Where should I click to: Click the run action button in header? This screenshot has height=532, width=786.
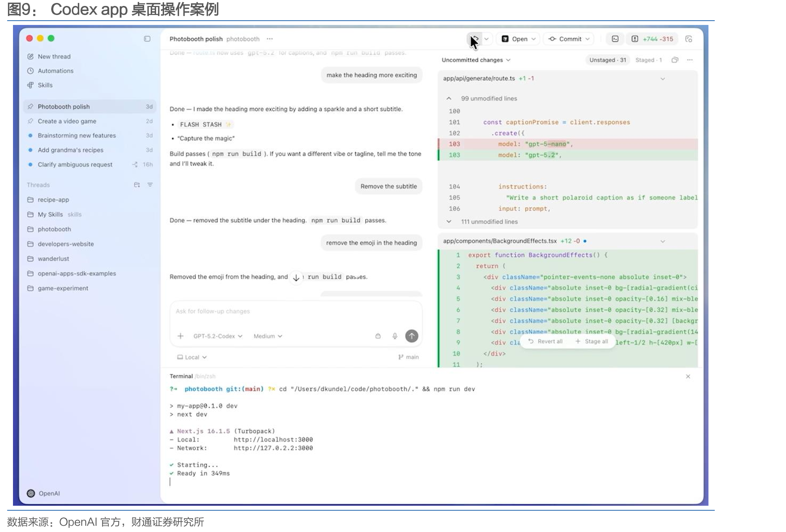(x=475, y=39)
